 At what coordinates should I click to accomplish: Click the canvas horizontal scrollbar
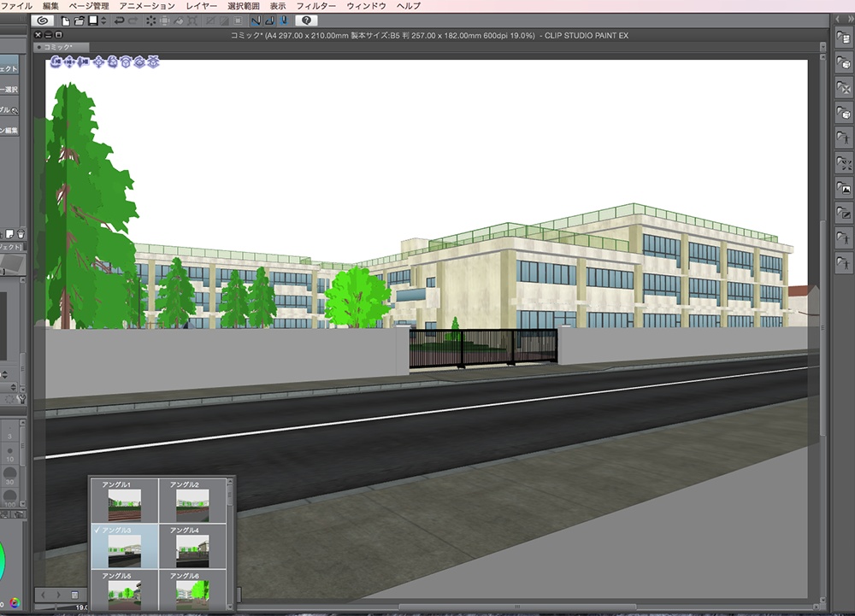pyautogui.click(x=517, y=607)
